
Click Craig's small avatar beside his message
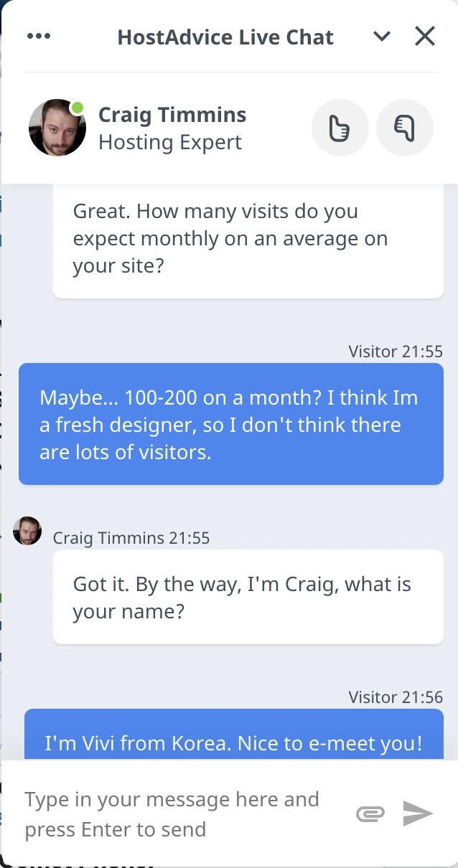pyautogui.click(x=27, y=531)
